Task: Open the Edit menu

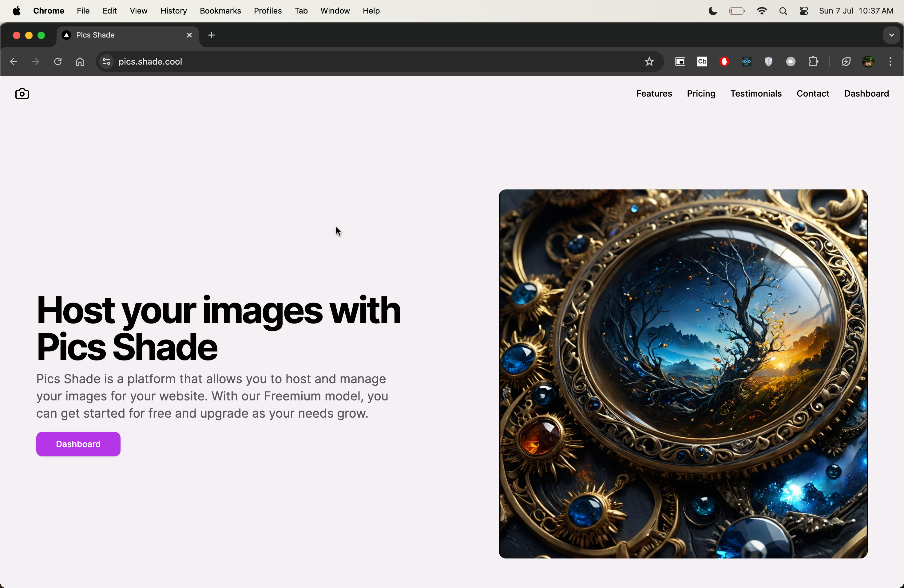Action: 109,11
